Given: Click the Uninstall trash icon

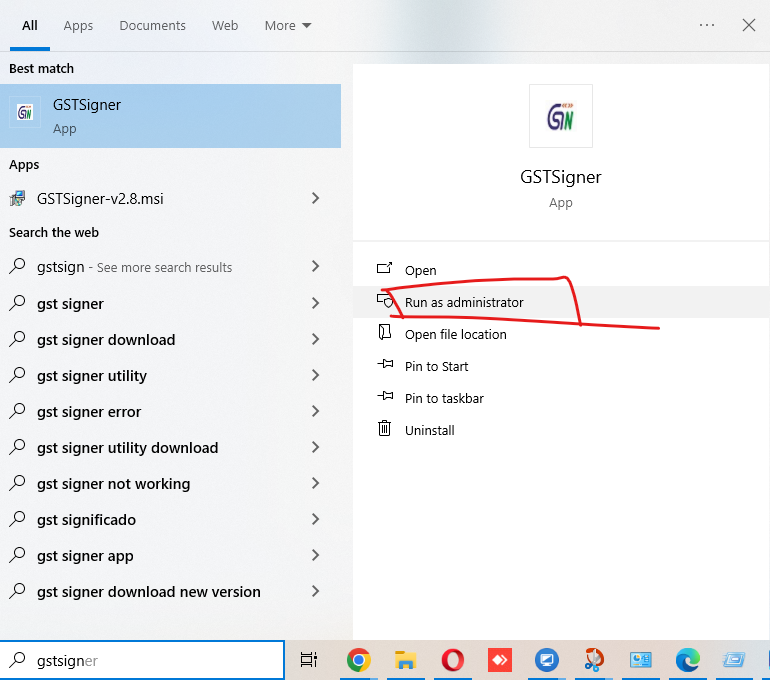Looking at the screenshot, I should coord(385,428).
